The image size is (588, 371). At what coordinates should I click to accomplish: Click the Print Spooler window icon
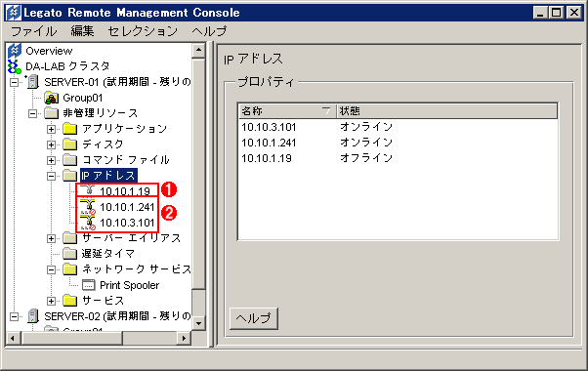click(89, 285)
